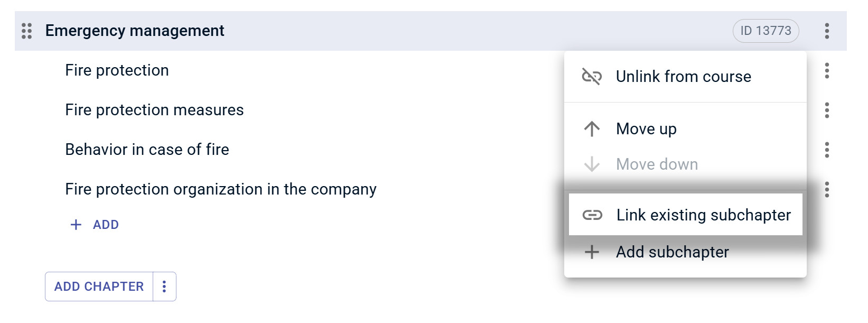Open the kebab menu next to ADD CHAPTER

pos(164,286)
